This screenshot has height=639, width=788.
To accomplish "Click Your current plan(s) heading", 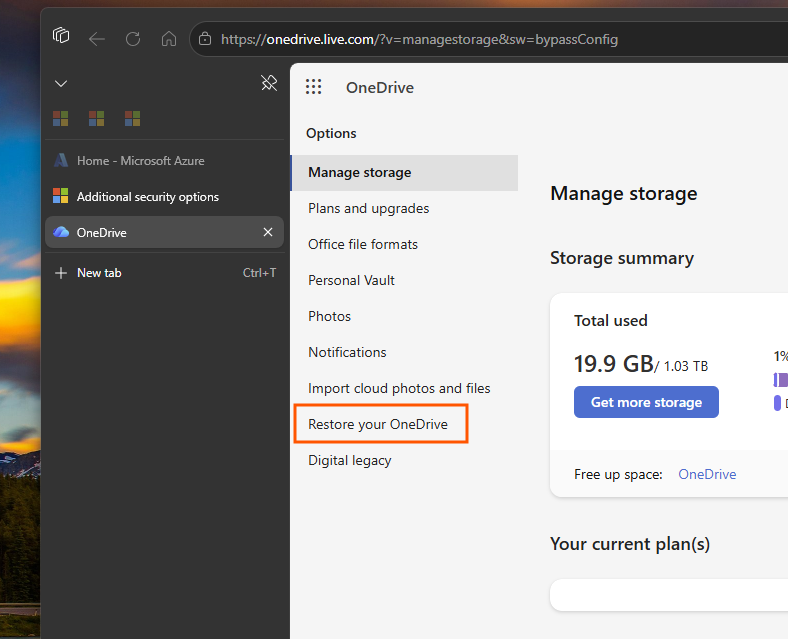I will [630, 544].
